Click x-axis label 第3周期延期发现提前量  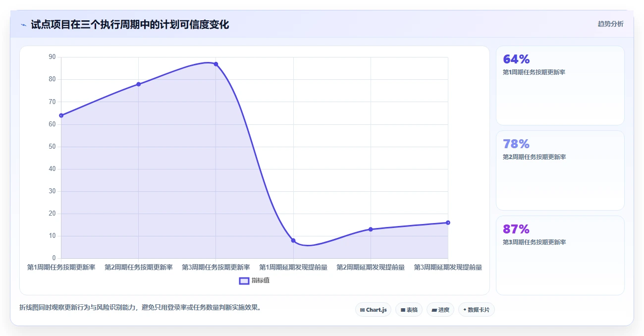click(448, 267)
